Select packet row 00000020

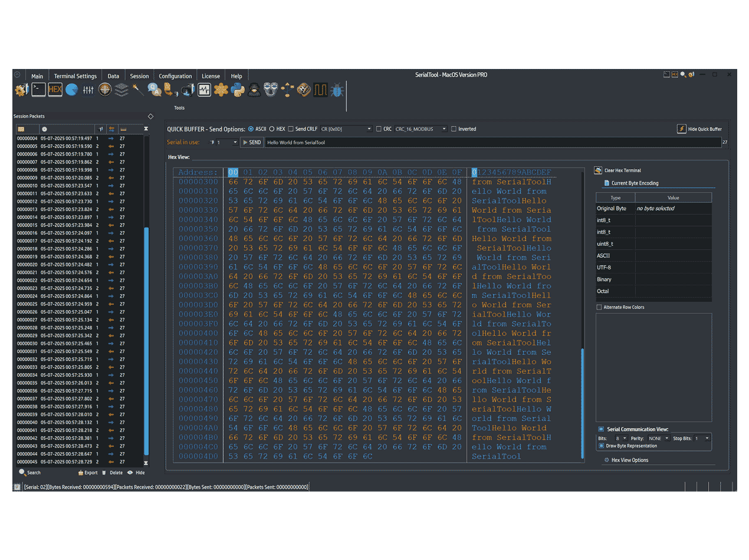pos(80,265)
